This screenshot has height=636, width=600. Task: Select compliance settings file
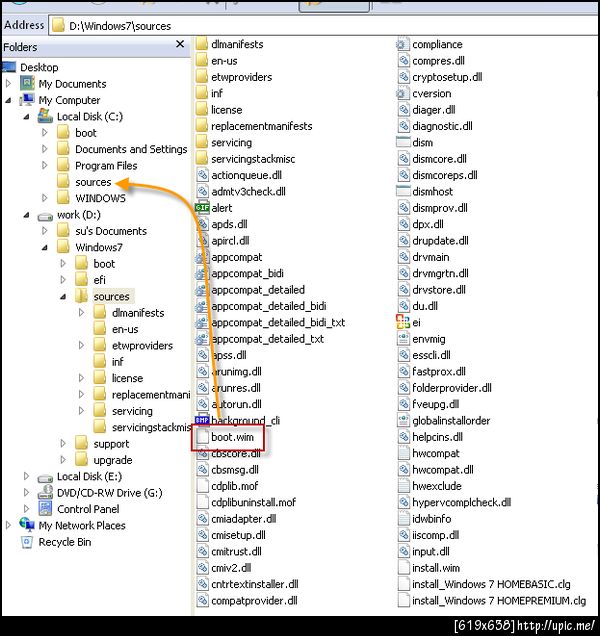pyautogui.click(x=437, y=44)
